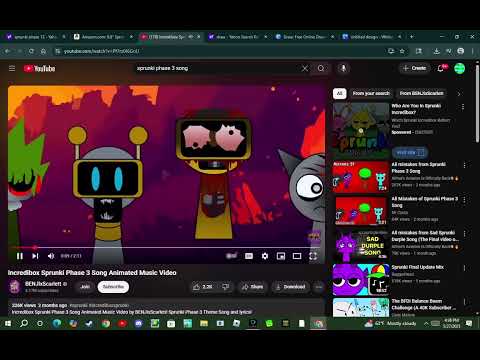The image size is (480, 360).
Task: Skip to the next video
Action: [x=35, y=256]
